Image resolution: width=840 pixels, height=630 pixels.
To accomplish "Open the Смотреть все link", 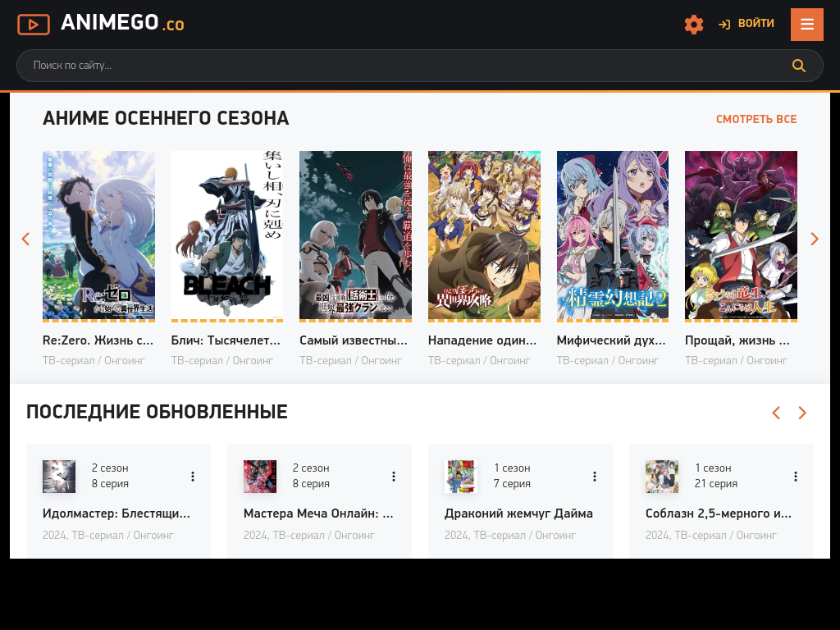I will 756,119.
